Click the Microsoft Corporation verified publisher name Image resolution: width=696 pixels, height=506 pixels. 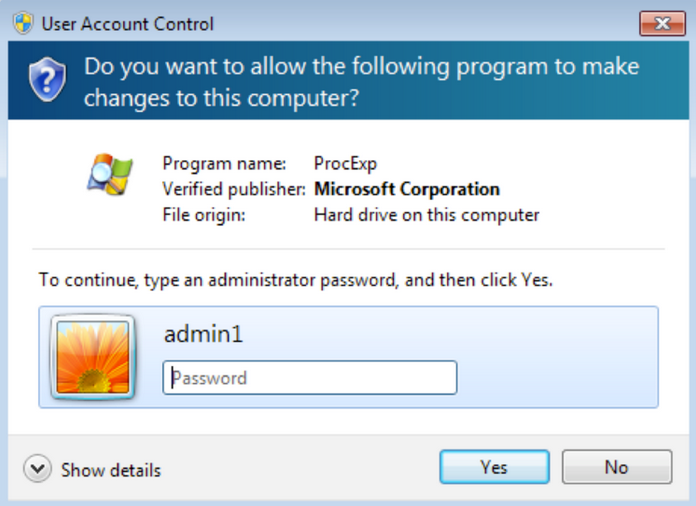coord(407,189)
